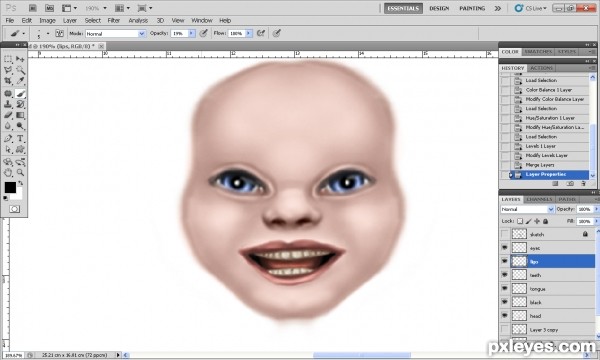Switch to the Design workspace

pyautogui.click(x=439, y=8)
